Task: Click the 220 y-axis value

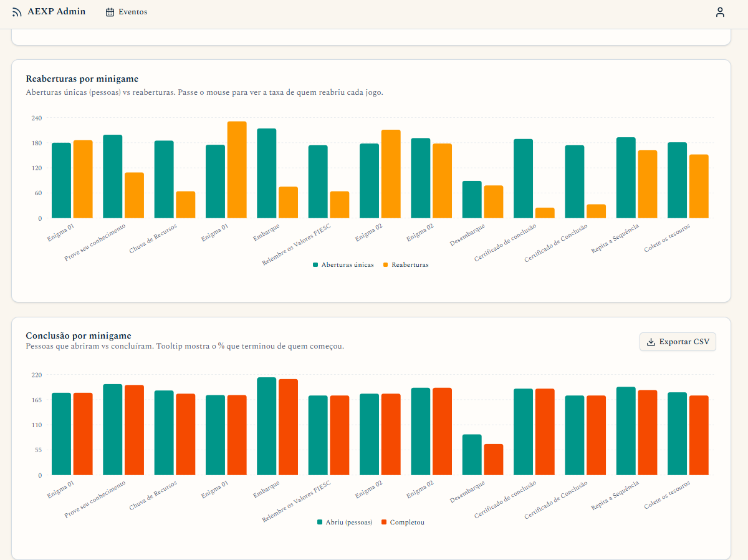Action: tap(36, 375)
